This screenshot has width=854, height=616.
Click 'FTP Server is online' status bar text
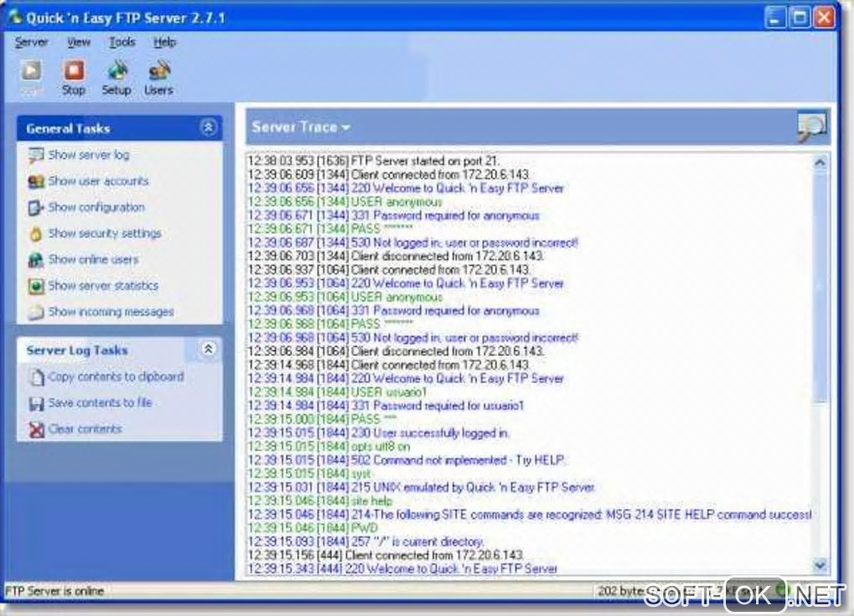coord(54,590)
